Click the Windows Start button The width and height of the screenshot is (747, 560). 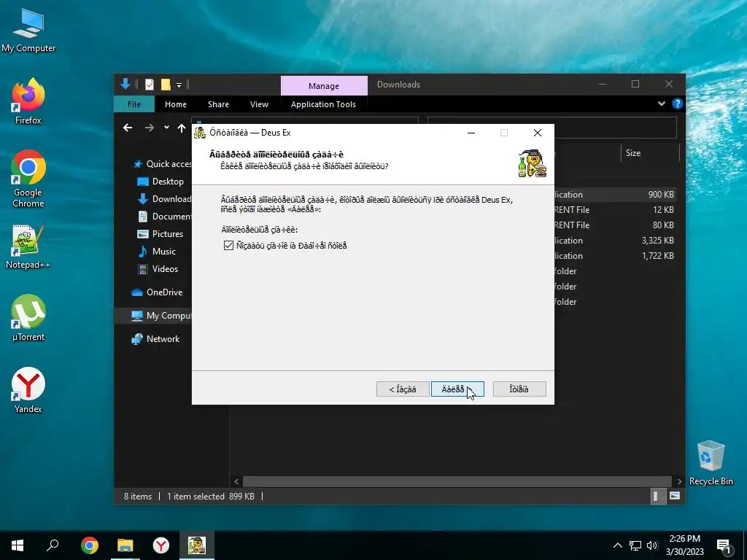18,545
